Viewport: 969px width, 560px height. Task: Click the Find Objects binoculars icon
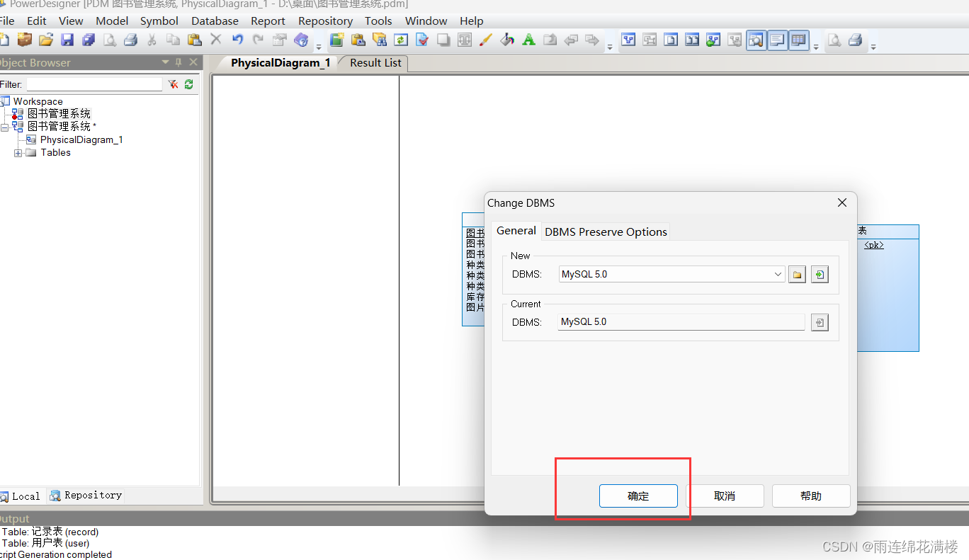coord(379,40)
